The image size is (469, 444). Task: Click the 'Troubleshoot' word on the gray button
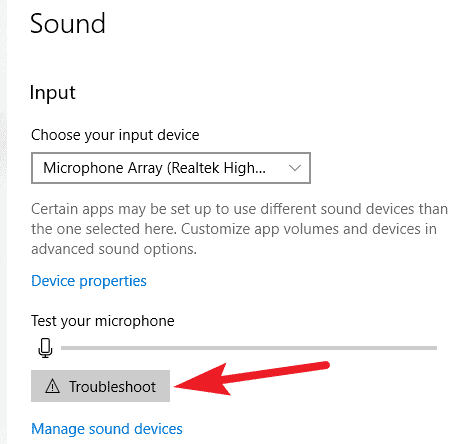click(112, 387)
